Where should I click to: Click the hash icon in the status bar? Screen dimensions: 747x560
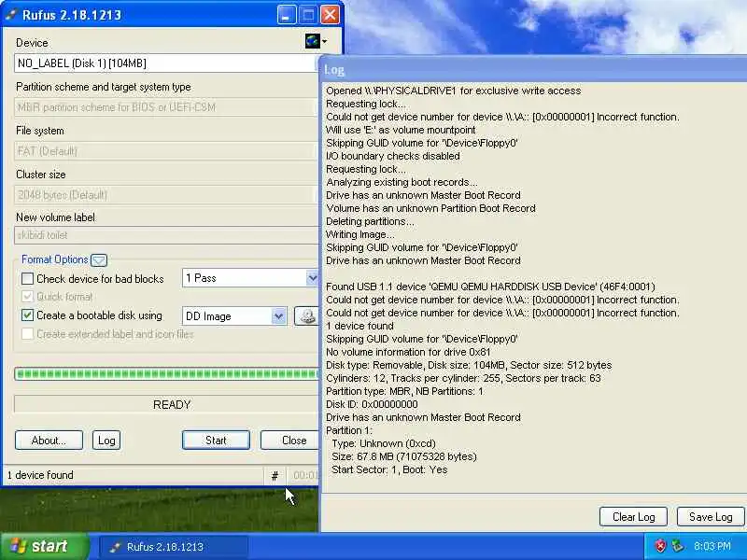(275, 475)
